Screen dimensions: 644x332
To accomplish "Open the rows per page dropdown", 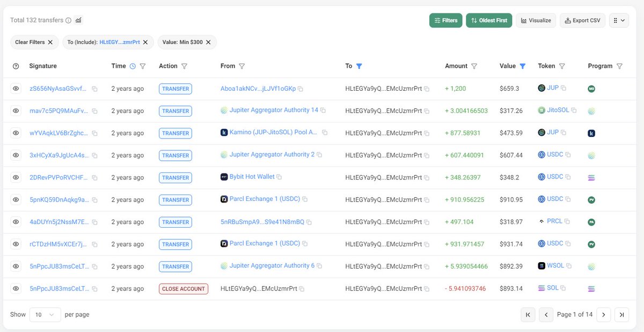I will click(45, 314).
